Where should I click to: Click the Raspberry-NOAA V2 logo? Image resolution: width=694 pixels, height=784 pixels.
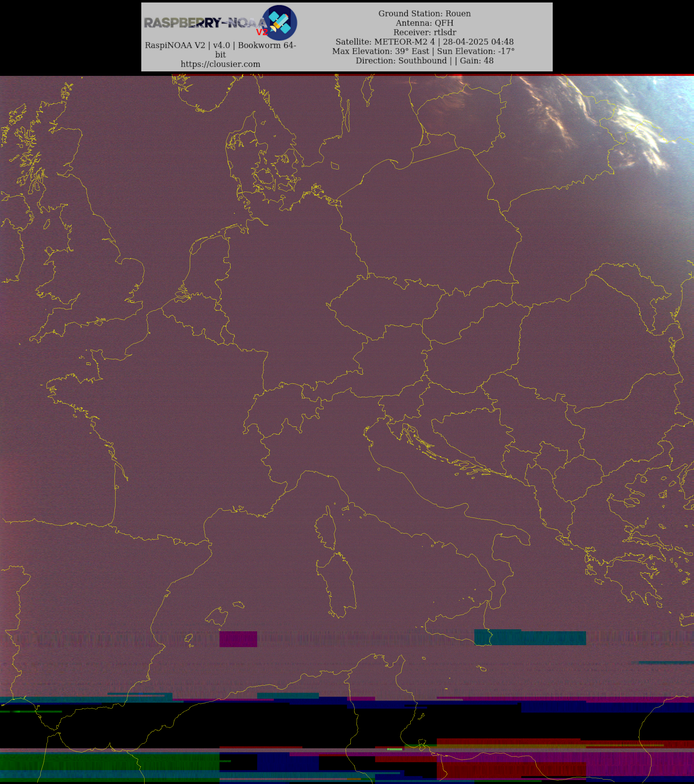[x=221, y=23]
